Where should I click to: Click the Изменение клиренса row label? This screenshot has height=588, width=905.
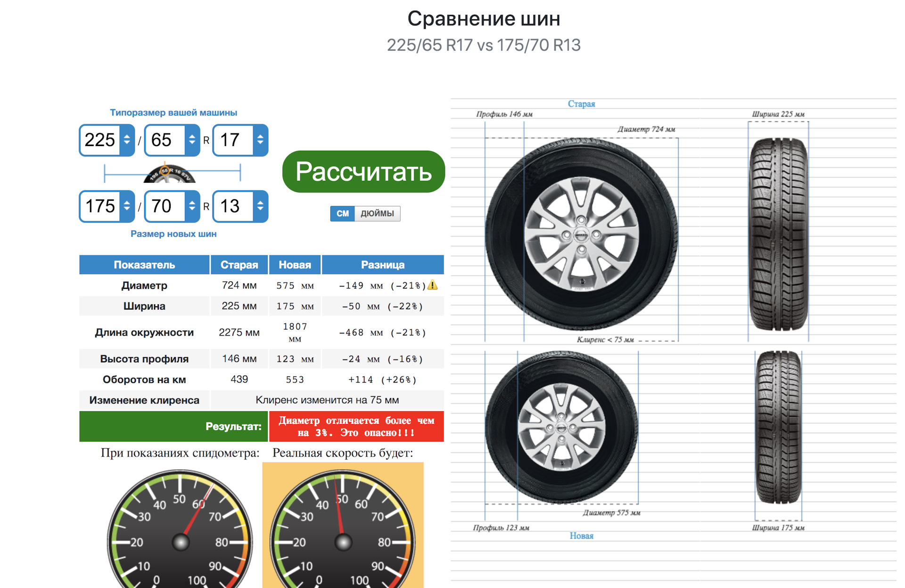pyautogui.click(x=144, y=400)
